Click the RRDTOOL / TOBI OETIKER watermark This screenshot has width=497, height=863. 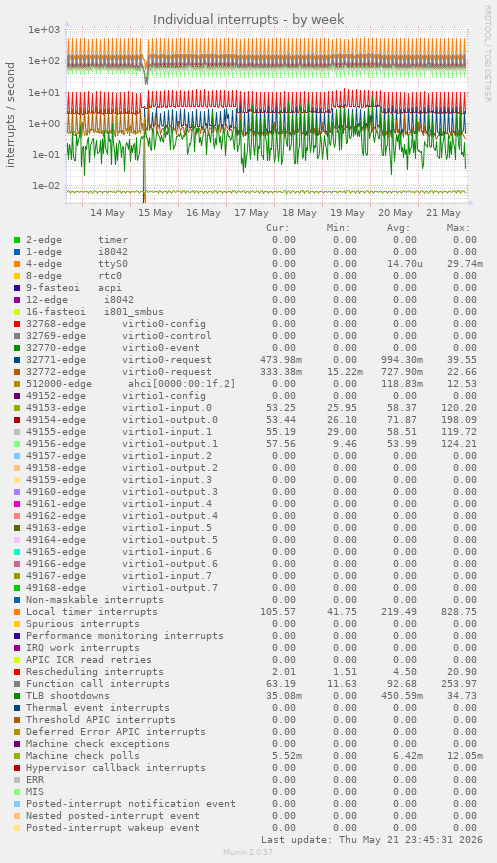click(x=487, y=53)
